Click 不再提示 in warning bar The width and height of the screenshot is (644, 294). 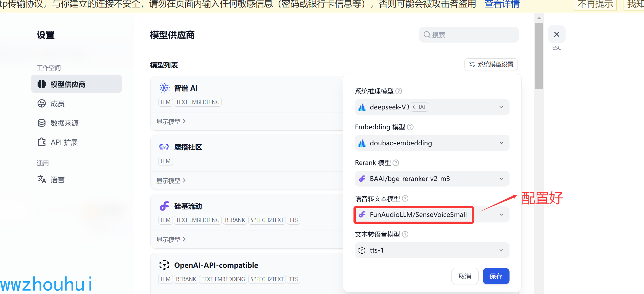595,4
